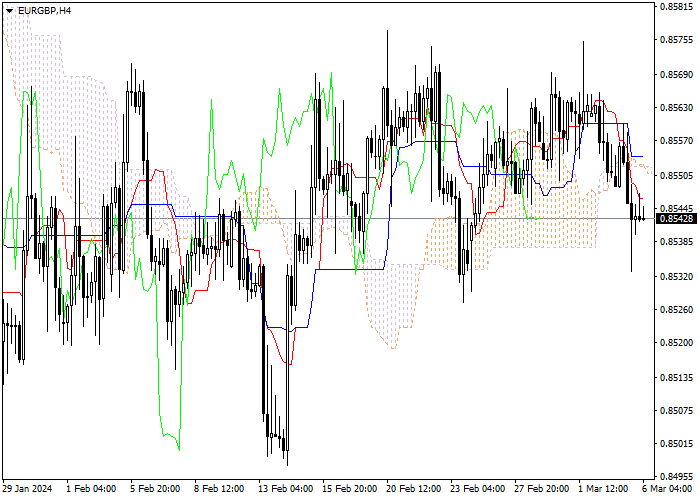Select the 0.85505 price axis label
Image resolution: width=700 pixels, height=500 pixels.
pyautogui.click(x=676, y=175)
